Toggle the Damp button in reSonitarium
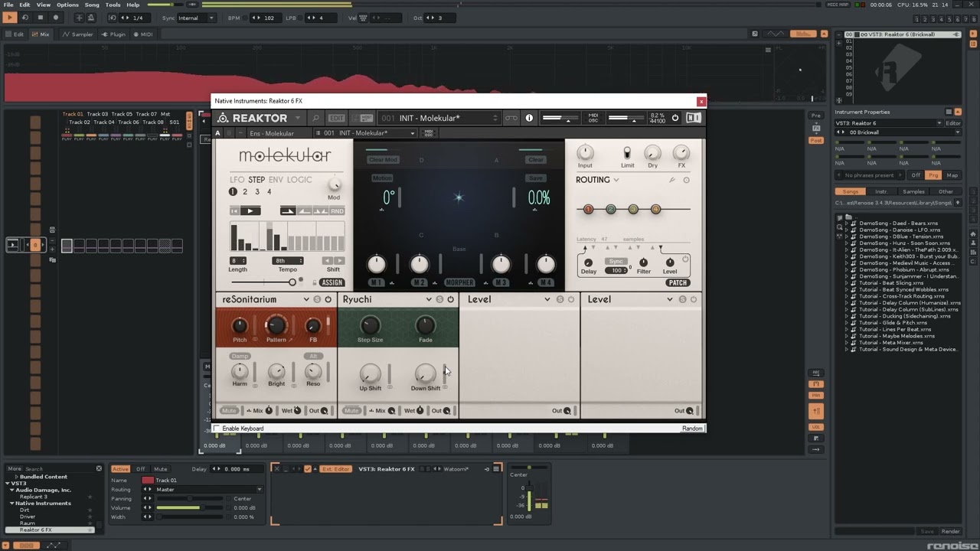 click(240, 356)
